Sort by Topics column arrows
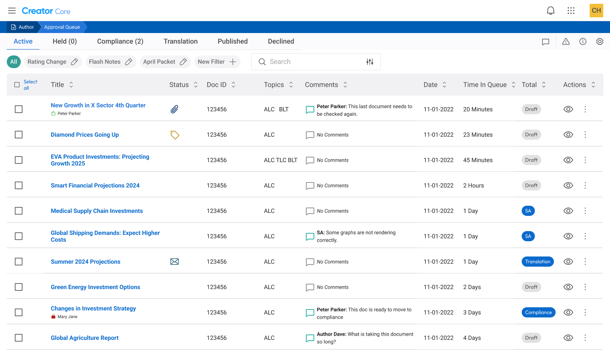Viewport: 610px width, 364px height. click(291, 85)
